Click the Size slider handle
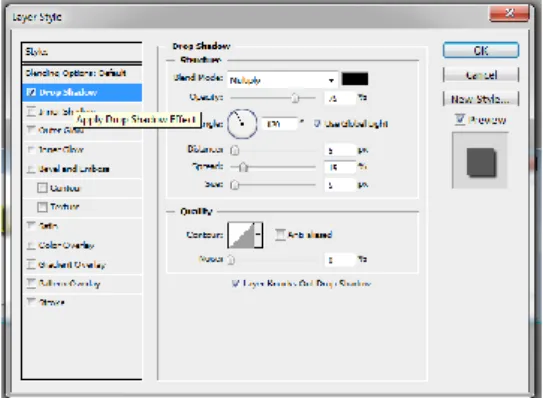 coord(235,185)
